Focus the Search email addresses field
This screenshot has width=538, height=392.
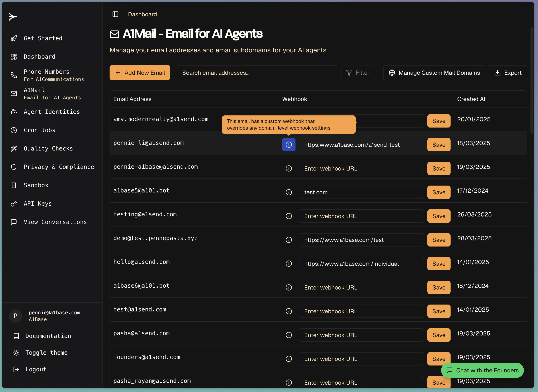coord(257,73)
